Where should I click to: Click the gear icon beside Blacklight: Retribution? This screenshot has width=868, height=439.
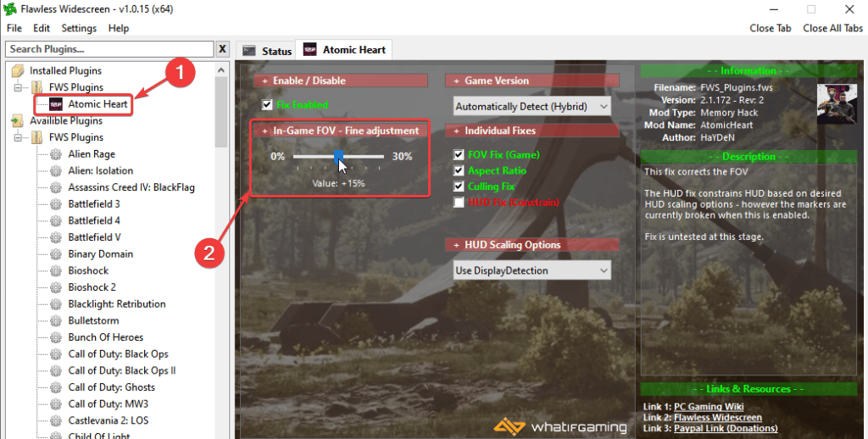tap(56, 304)
